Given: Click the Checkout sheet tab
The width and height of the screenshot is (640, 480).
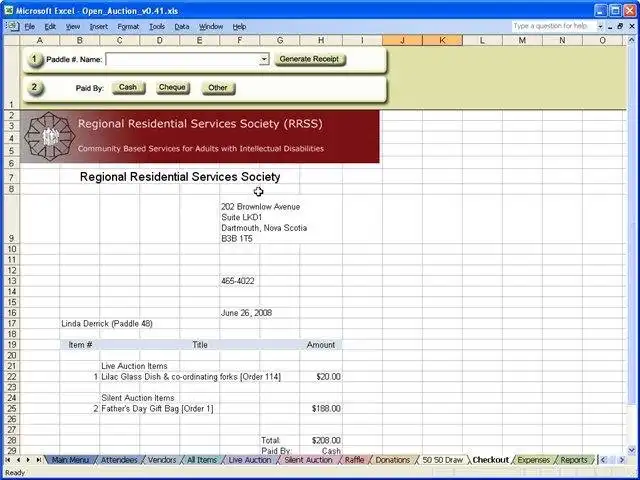Looking at the screenshot, I should [x=491, y=460].
